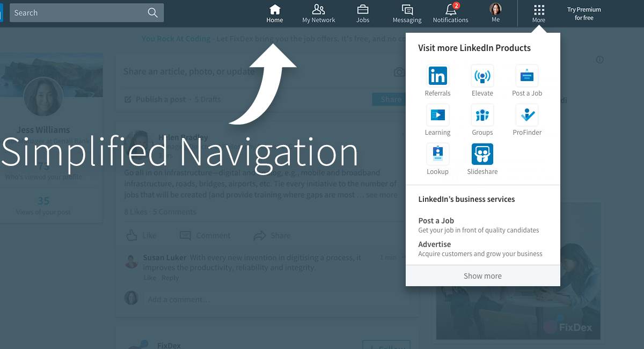View 5 Comments on the post

pos(174,212)
